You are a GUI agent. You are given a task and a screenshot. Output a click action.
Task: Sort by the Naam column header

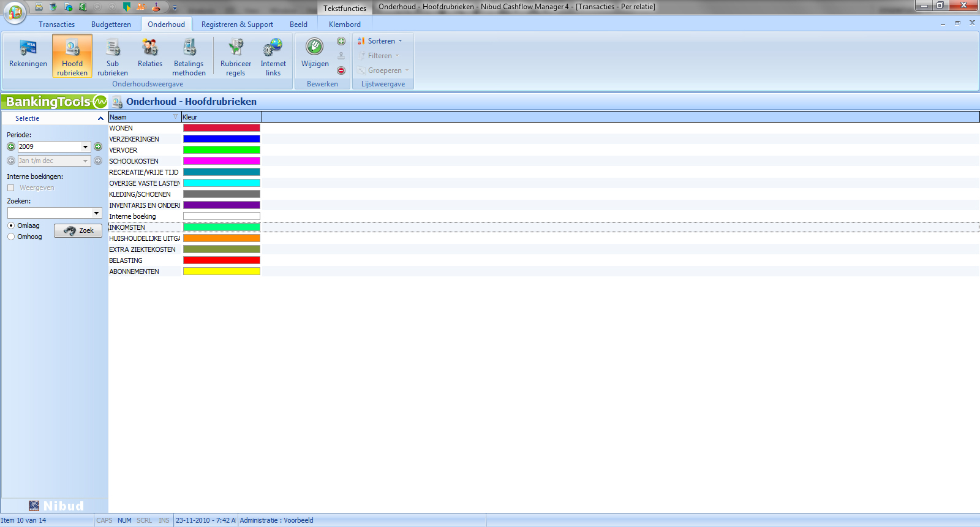coord(145,117)
